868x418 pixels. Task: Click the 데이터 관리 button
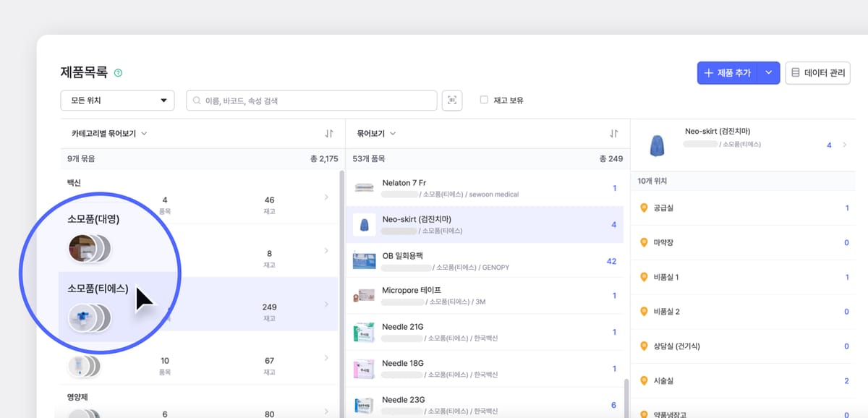point(817,73)
